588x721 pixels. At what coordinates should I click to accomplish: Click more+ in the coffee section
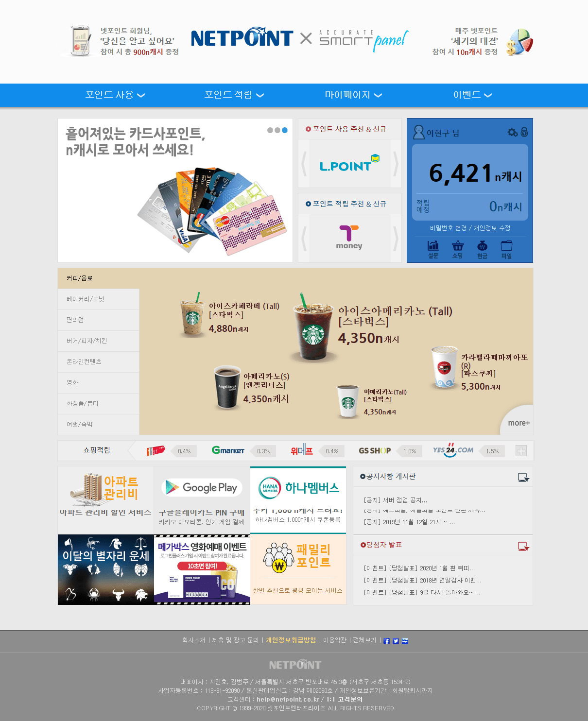coord(519,423)
